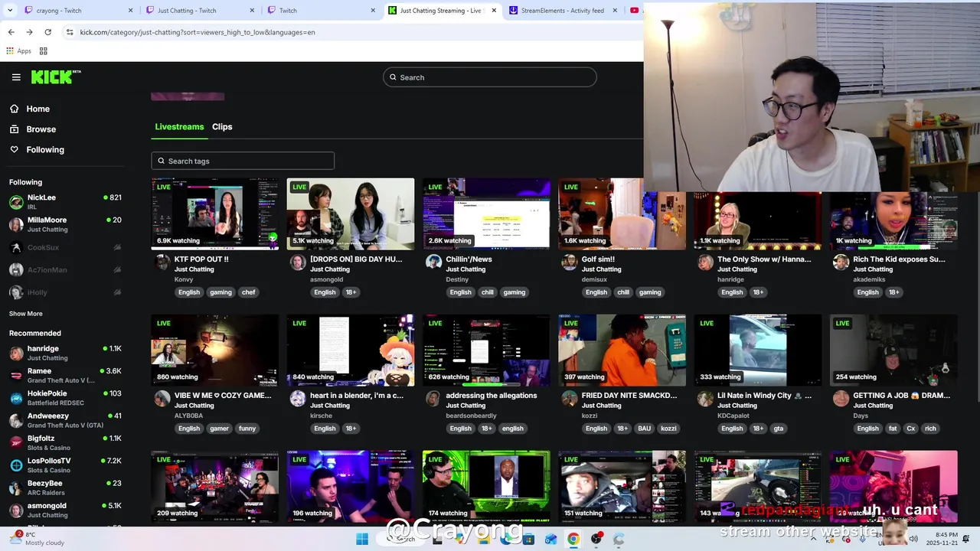Open MillaMoore avatar in Following list
The height and width of the screenshot is (551, 980).
[16, 224]
